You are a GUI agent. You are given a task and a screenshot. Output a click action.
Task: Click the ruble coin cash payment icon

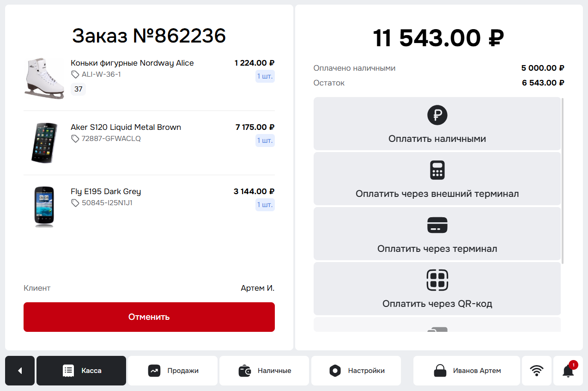437,115
